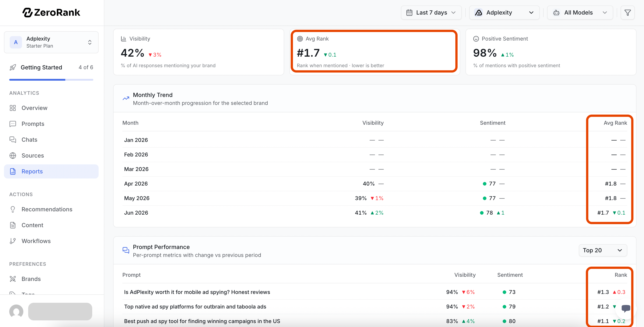Click the Monthly Trend line icon
Viewport: 644px width, 327px height.
[126, 98]
